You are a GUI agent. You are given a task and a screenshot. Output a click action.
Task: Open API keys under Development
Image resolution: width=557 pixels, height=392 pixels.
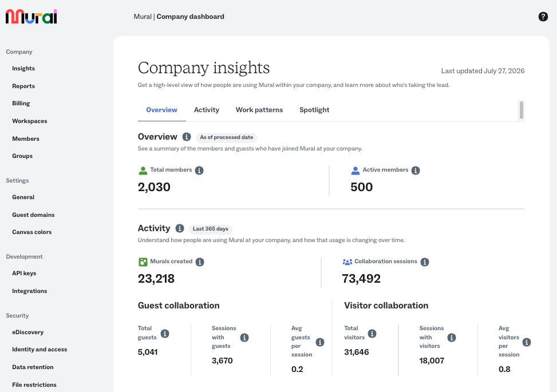[24, 273]
